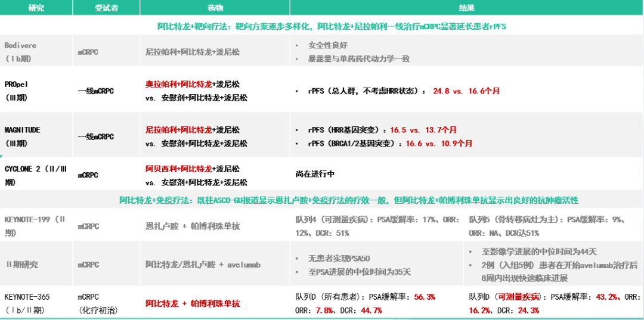Select the MAGNITUDE row red '尼拉帕利+阿比特龙' text
The image size is (644, 320).
[178, 130]
